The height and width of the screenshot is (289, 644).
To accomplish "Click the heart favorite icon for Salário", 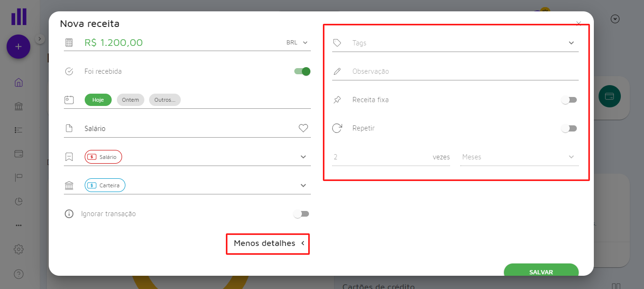I will (303, 128).
